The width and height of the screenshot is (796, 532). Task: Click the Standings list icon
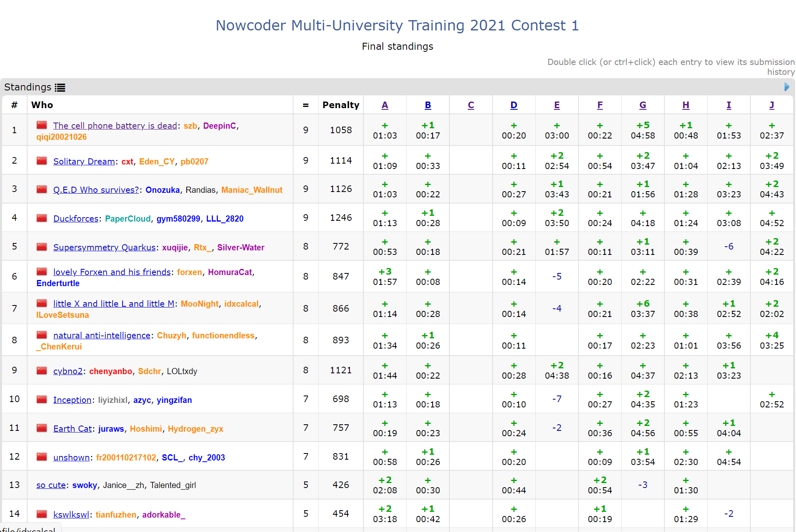tap(60, 88)
